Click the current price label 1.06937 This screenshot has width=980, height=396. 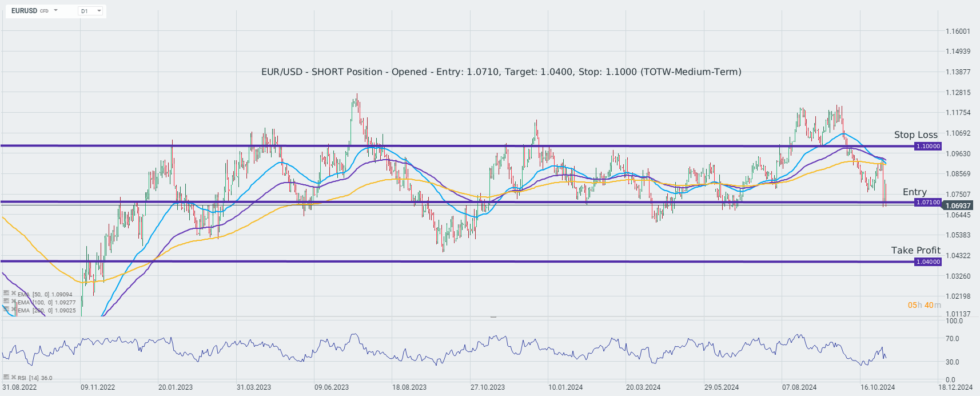pyautogui.click(x=958, y=205)
